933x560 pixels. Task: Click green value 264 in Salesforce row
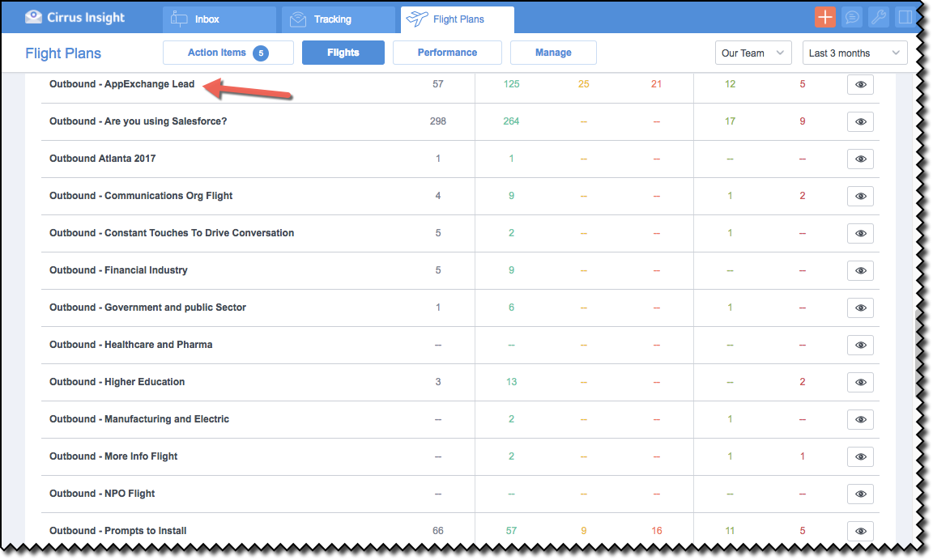pos(511,121)
